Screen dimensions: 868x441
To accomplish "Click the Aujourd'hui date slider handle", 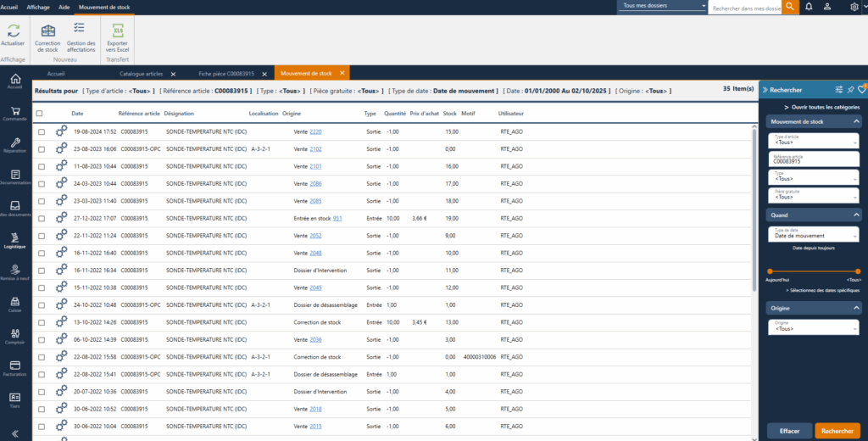I will [769, 271].
